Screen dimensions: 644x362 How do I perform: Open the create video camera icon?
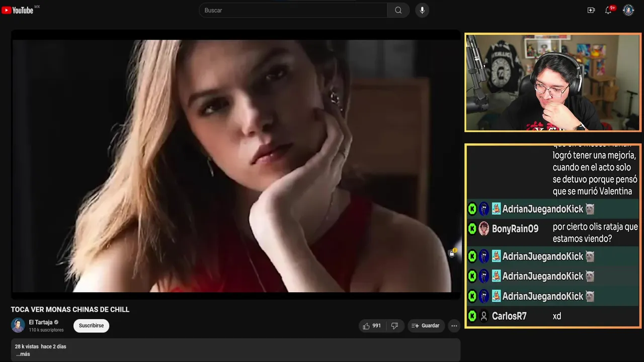(591, 10)
